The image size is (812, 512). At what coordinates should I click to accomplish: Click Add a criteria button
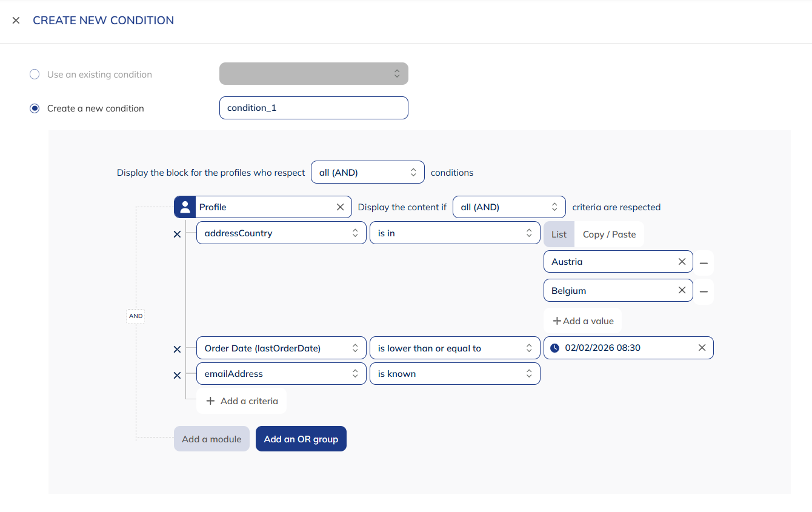click(x=242, y=401)
